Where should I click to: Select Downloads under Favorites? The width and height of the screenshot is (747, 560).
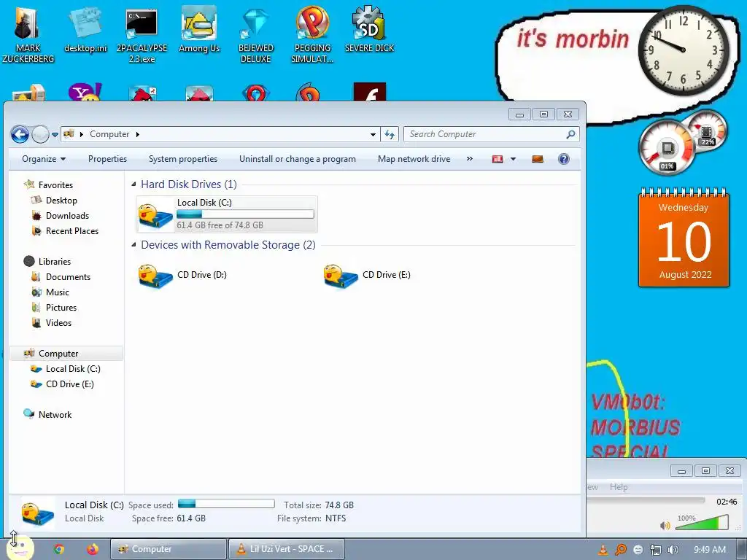(x=67, y=216)
